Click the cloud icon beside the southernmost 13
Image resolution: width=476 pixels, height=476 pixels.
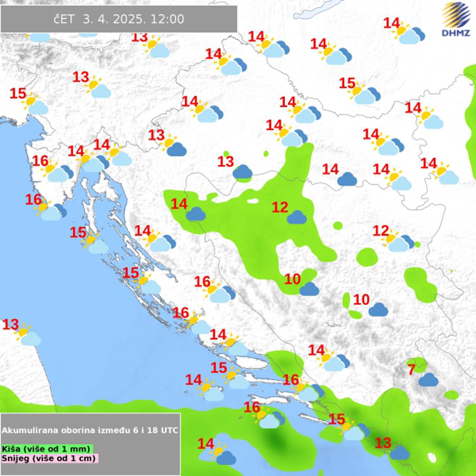click(400, 453)
